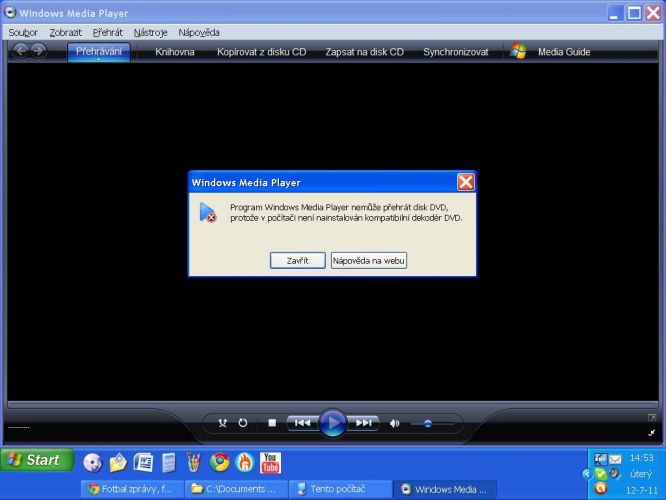The image size is (666, 500).
Task: Open the Nástroje menu
Action: [150, 33]
